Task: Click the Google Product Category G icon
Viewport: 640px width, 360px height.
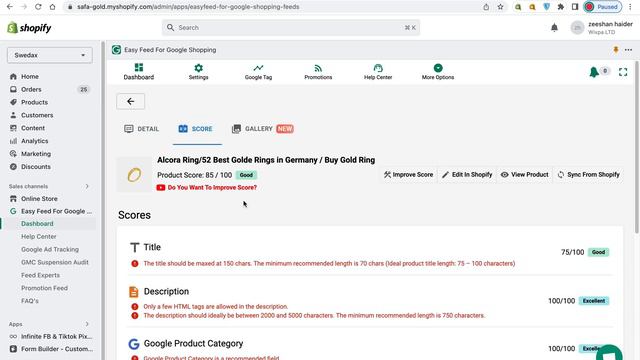Action: click(133, 344)
